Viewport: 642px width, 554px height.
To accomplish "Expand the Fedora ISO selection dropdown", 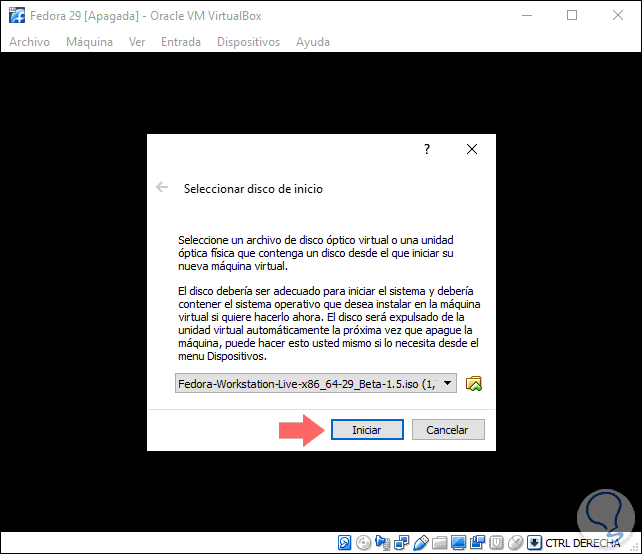I will coord(448,383).
